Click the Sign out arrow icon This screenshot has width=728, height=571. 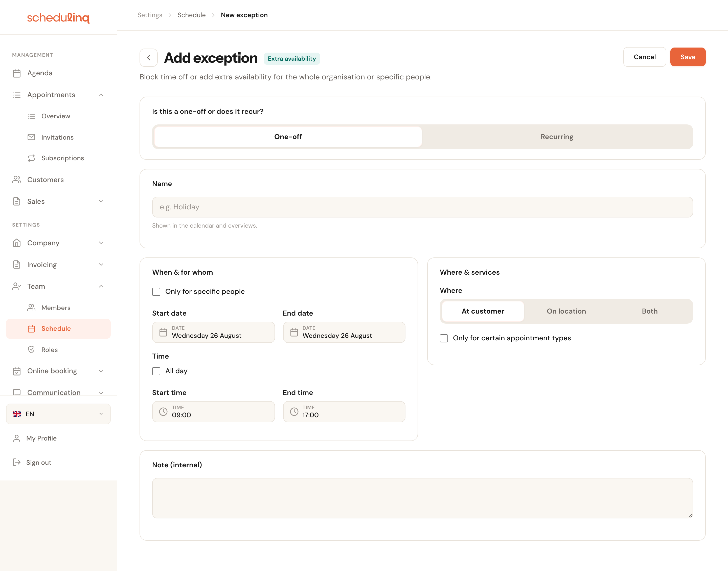[17, 463]
